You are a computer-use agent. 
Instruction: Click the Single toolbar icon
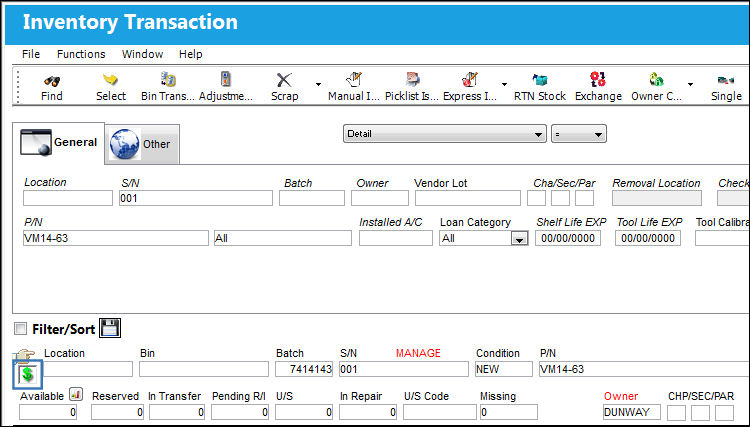[726, 80]
